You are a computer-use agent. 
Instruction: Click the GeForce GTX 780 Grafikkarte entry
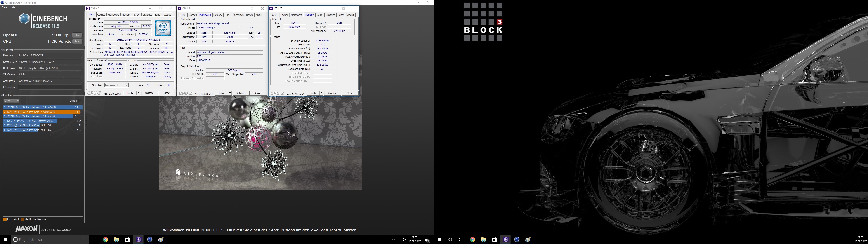[50, 81]
